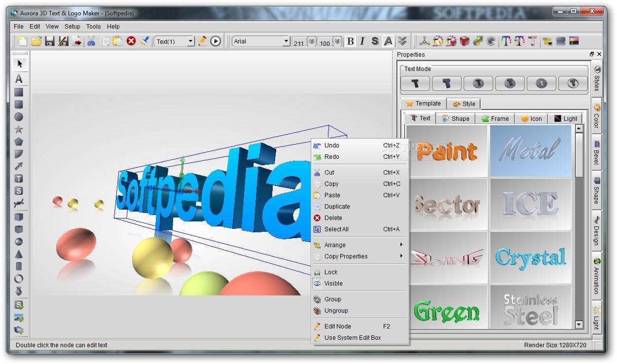Select the circle shape tool
Image resolution: width=617 pixels, height=364 pixels.
19,117
